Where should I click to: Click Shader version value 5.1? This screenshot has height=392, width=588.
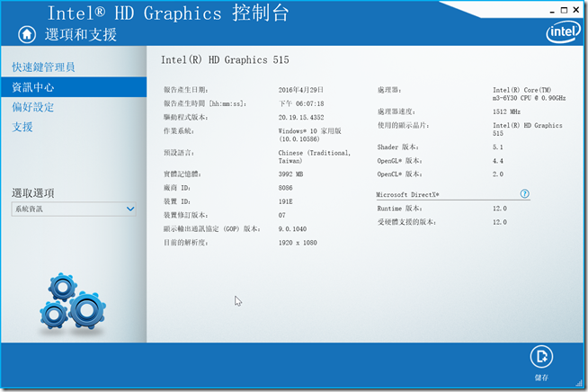(497, 147)
